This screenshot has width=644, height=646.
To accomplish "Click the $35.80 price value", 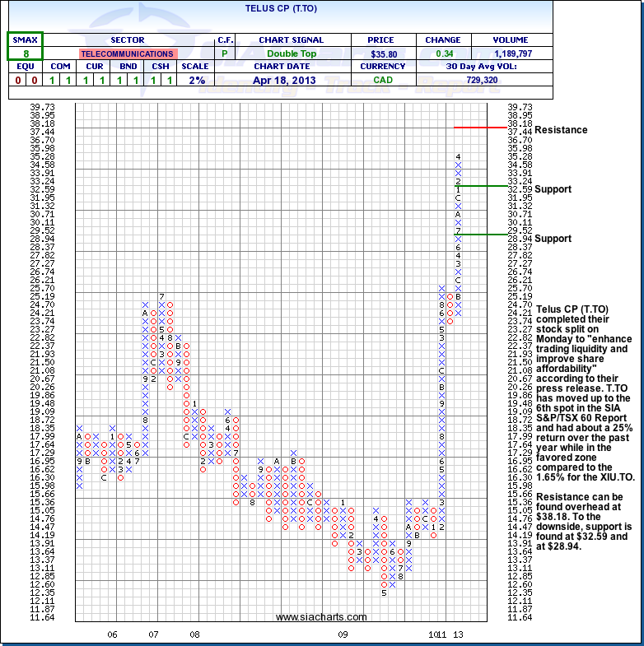I will [374, 53].
